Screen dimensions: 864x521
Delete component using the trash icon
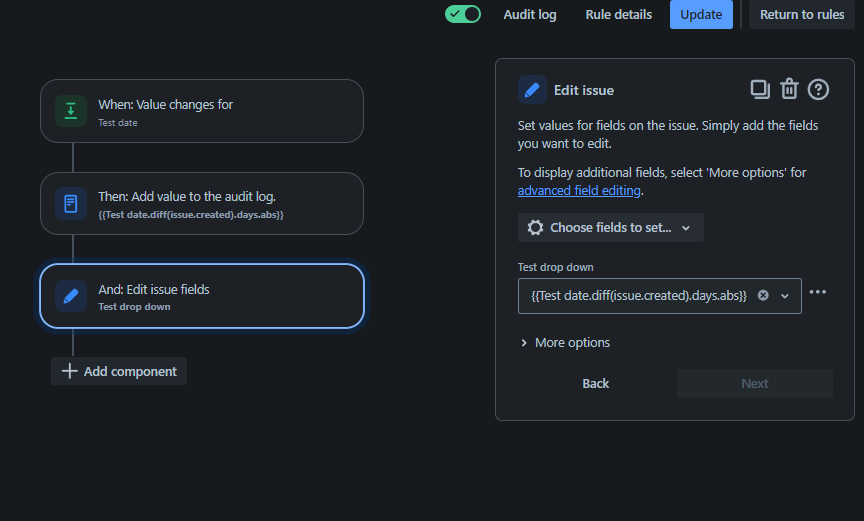(x=789, y=89)
